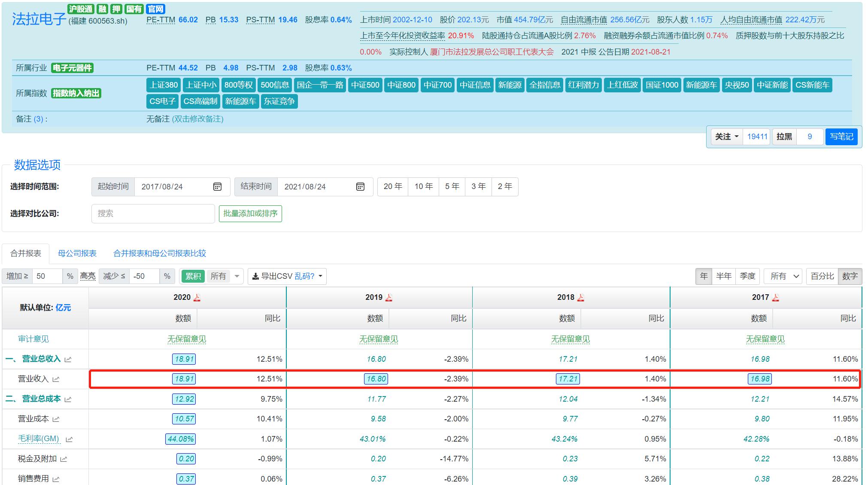Switch period to 半年
The width and height of the screenshot is (868, 485).
tap(723, 276)
